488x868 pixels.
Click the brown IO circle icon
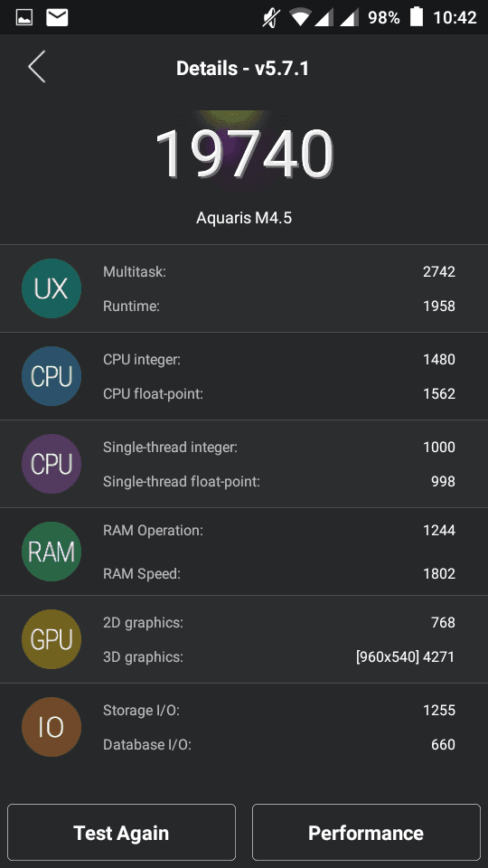[x=52, y=727]
